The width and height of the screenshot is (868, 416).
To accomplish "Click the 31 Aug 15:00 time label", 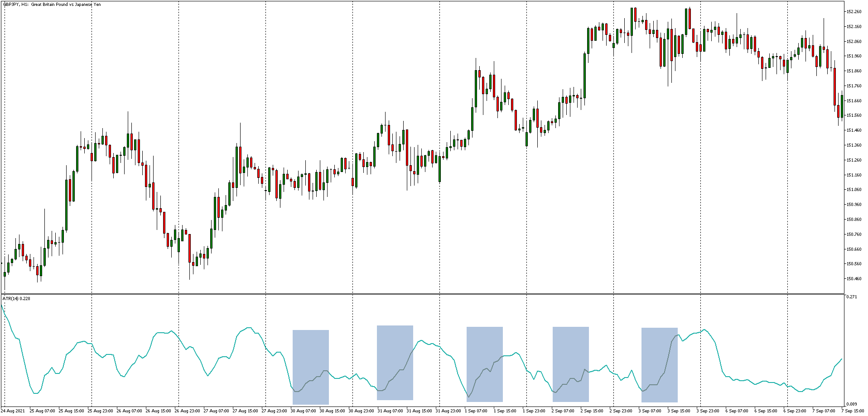I will (x=419, y=411).
